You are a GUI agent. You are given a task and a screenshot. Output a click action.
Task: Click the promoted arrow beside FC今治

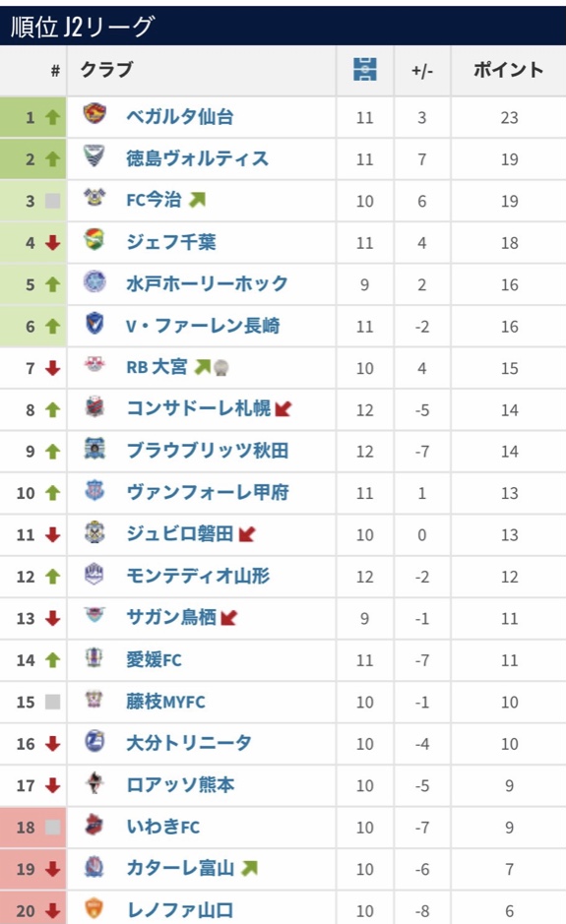point(198,200)
